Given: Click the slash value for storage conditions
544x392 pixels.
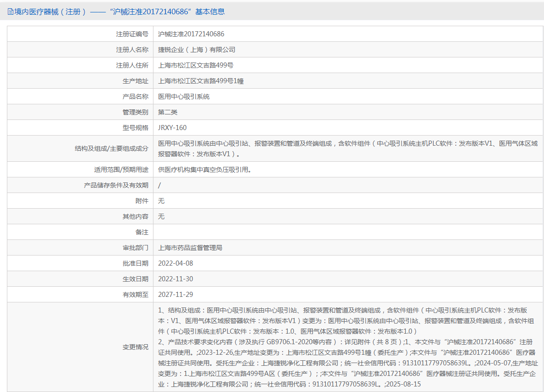Looking at the screenshot, I should pos(159,185).
